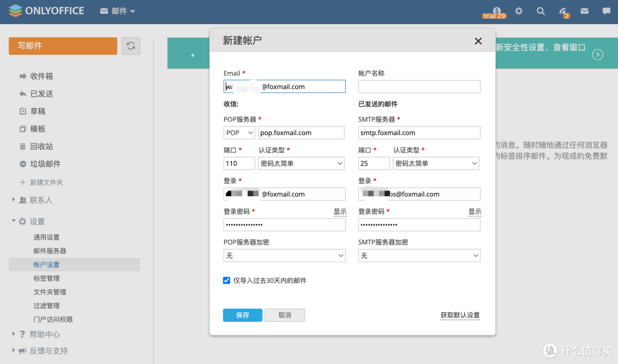Open the feed notifications icon
Image resolution: width=618 pixels, height=364 pixels.
[x=564, y=12]
